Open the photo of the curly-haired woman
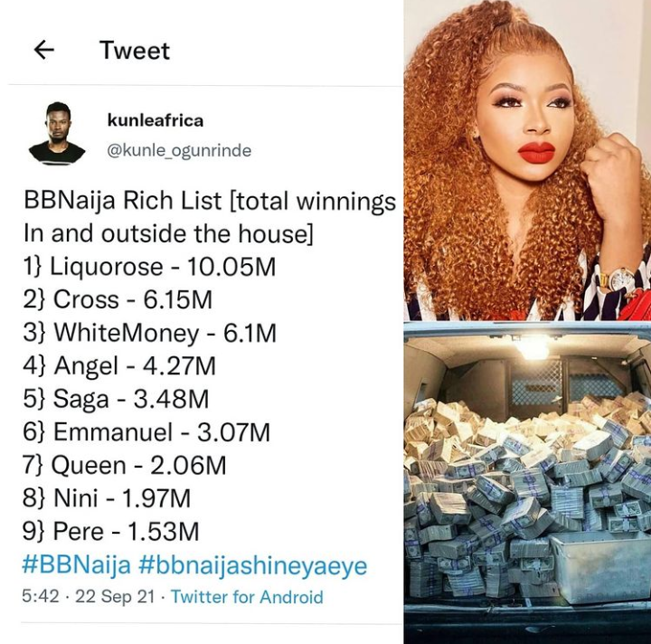Screen dimensions: 651x644 click(x=527, y=160)
